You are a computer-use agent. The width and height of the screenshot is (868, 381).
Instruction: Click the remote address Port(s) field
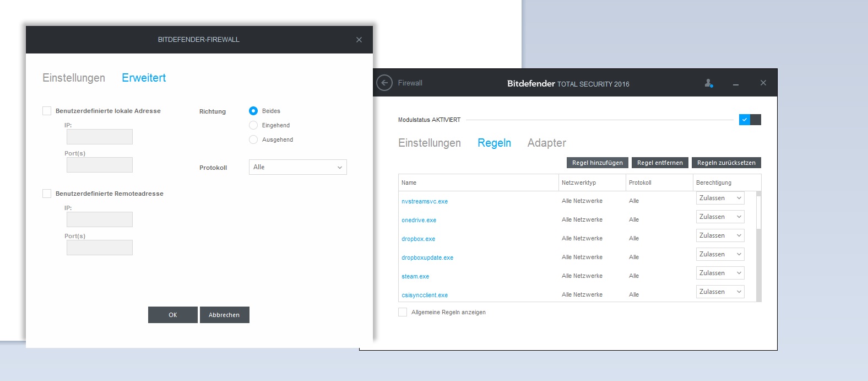pos(100,248)
